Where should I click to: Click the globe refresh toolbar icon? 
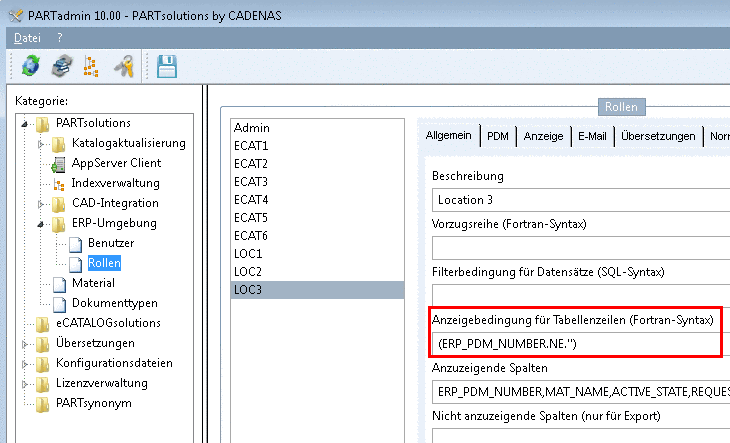(x=31, y=66)
